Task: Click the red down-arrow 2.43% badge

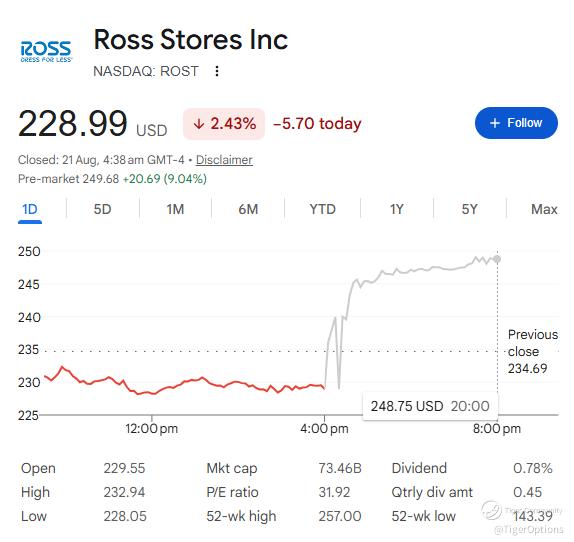Action: (x=224, y=124)
